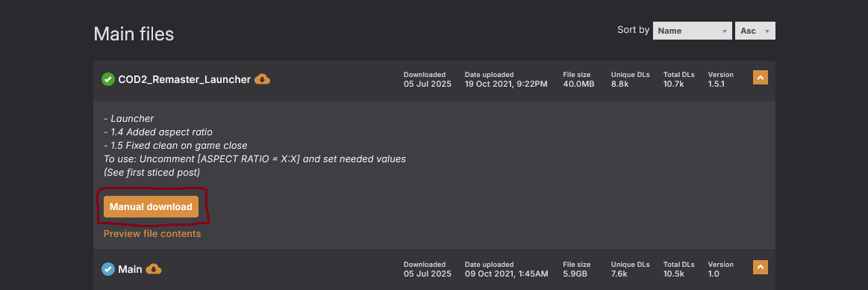Screen dimensions: 868x290
Task: Click Launcher's upload date 19 Oct 2021
Action: (506, 84)
